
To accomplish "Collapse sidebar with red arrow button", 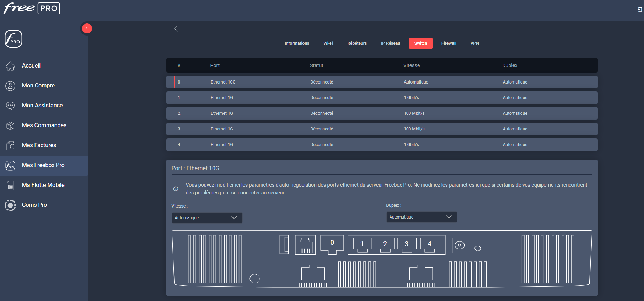I will click(87, 28).
